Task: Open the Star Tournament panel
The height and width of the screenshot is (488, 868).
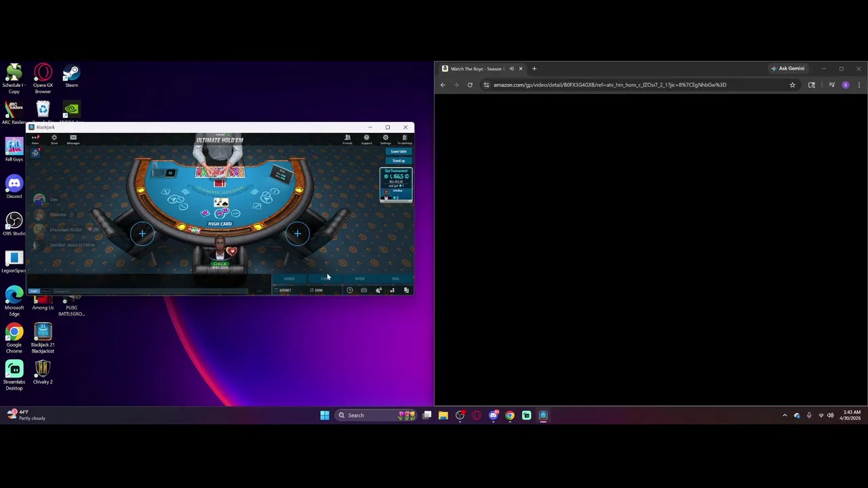Action: [396, 185]
